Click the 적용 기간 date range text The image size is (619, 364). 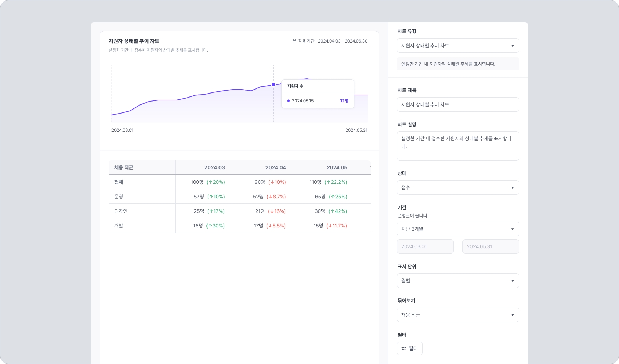(x=342, y=41)
